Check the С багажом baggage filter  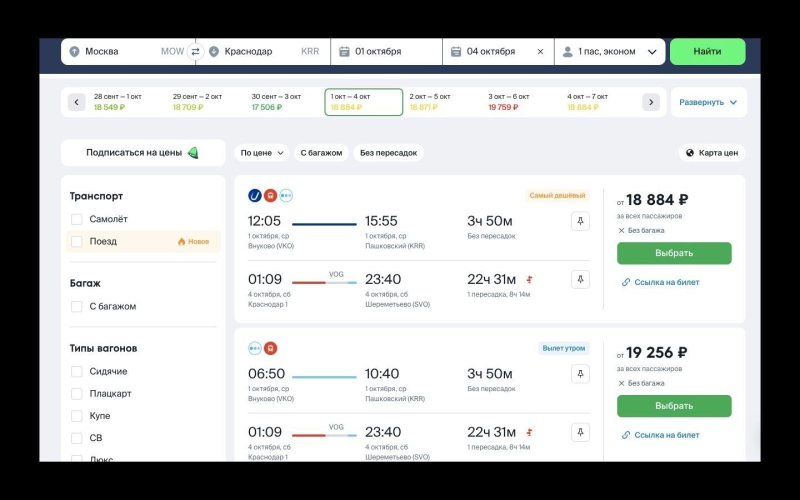click(x=77, y=306)
